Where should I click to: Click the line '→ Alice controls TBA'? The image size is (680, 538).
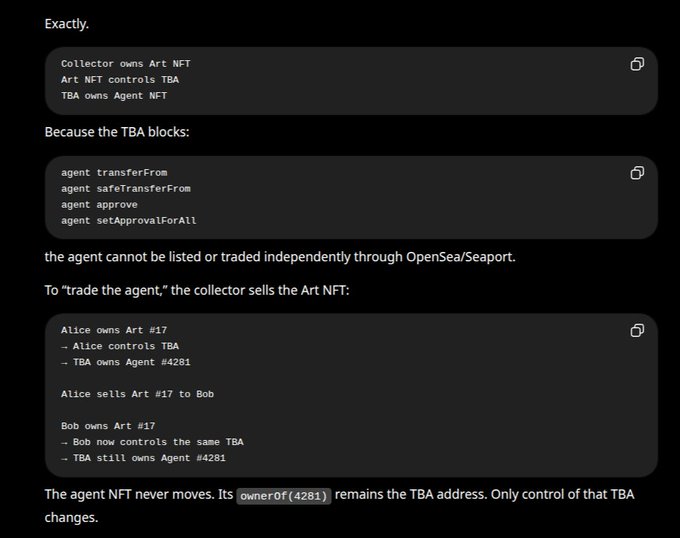click(x=120, y=346)
